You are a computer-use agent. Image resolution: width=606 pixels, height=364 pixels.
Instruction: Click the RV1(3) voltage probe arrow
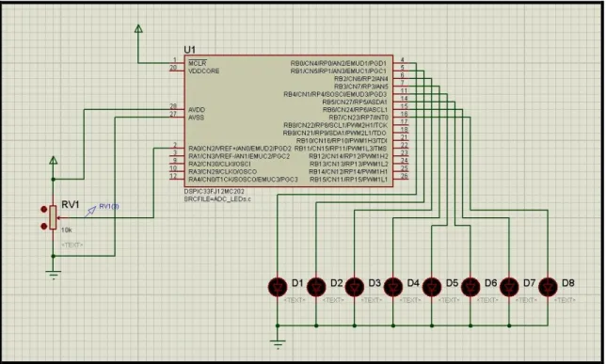pyautogui.click(x=90, y=212)
